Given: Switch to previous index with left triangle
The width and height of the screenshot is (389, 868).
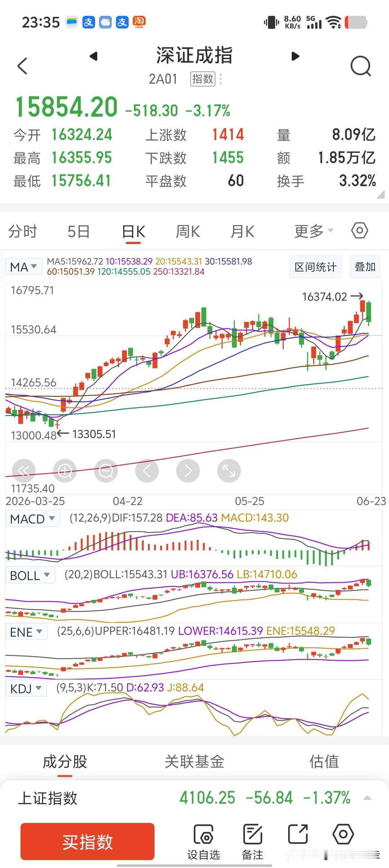Looking at the screenshot, I should [94, 56].
